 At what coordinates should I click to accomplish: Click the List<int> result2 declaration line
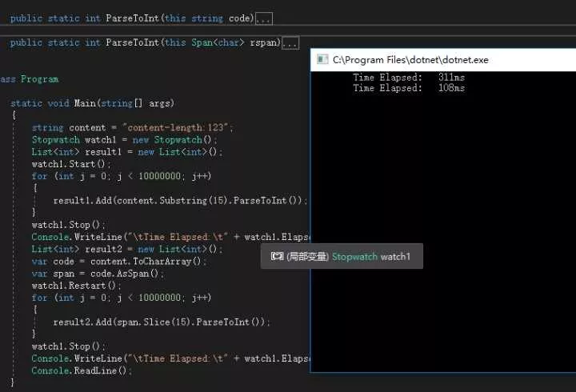[x=126, y=249]
